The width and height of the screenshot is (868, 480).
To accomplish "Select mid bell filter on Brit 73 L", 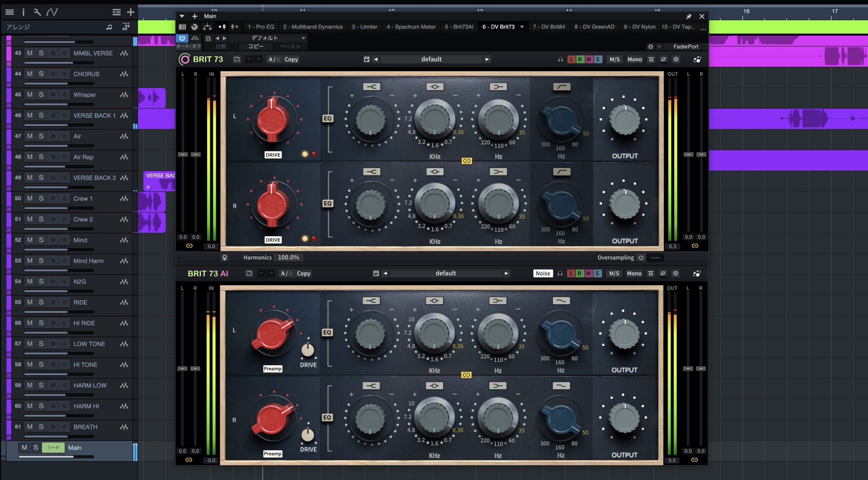I will (x=435, y=87).
